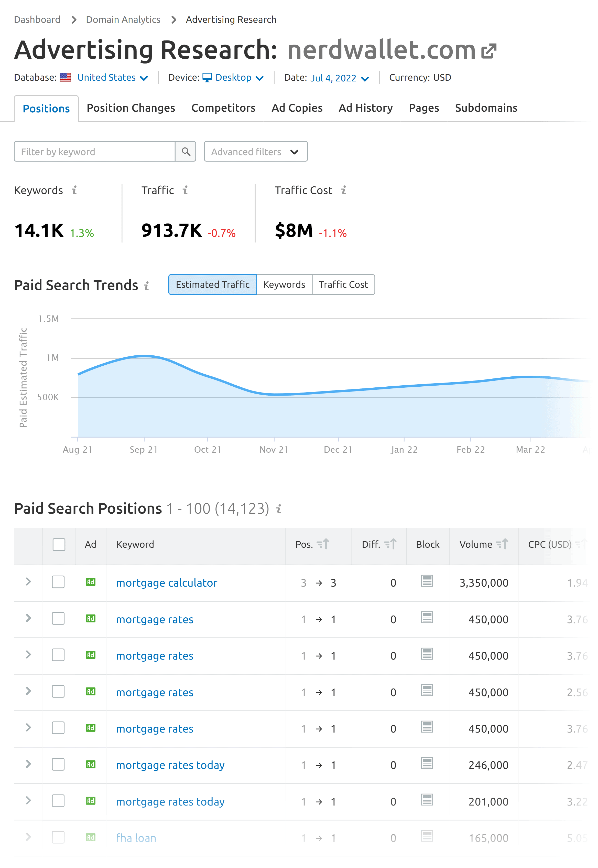Open the Competitors tab
The height and width of the screenshot is (868, 598).
coord(223,108)
